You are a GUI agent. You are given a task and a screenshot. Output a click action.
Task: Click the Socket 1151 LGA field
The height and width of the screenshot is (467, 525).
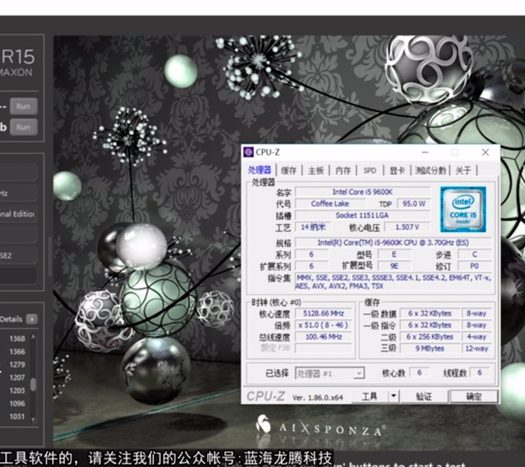coord(362,215)
